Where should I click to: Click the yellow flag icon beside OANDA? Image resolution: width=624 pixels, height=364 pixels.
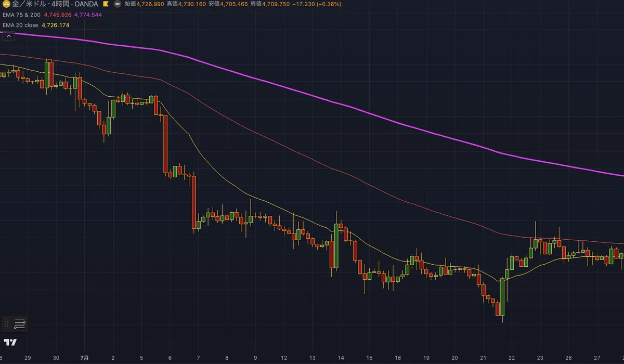106,4
